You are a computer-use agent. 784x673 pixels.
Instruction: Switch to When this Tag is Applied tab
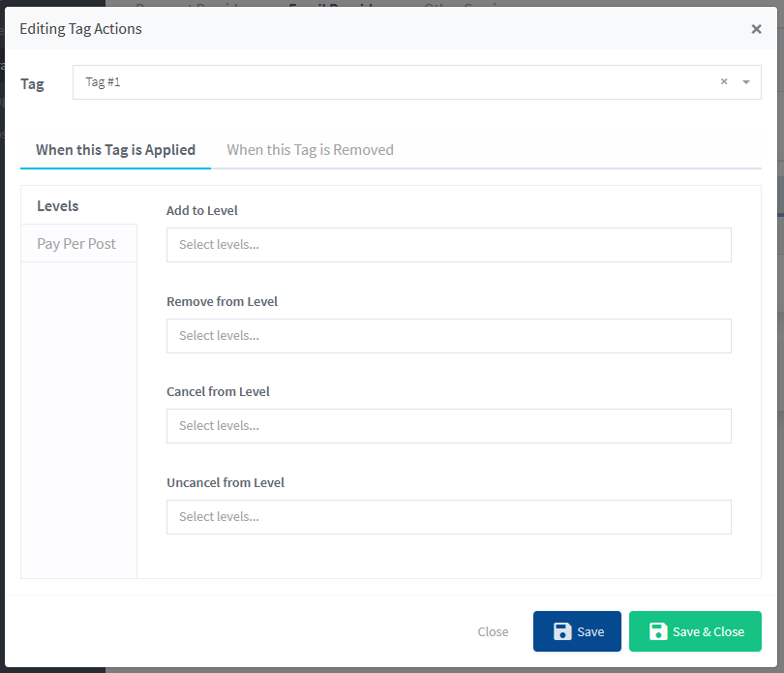point(115,150)
